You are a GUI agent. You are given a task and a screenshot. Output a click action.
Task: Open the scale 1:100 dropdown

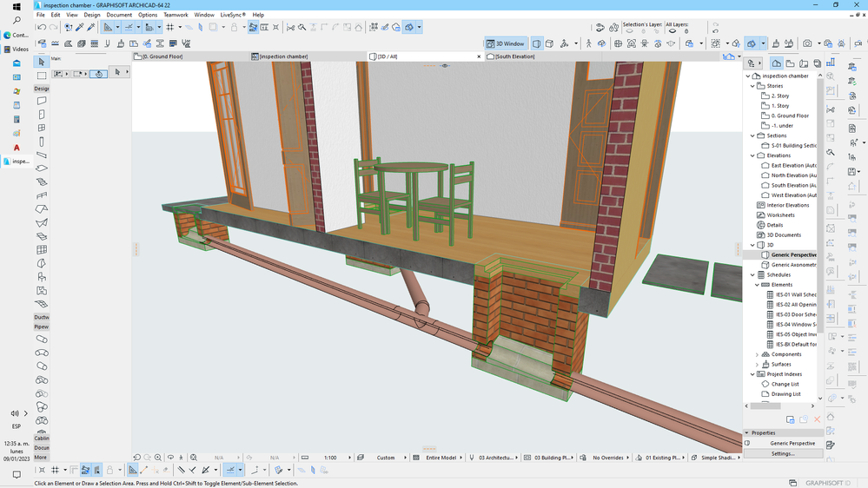tap(331, 458)
